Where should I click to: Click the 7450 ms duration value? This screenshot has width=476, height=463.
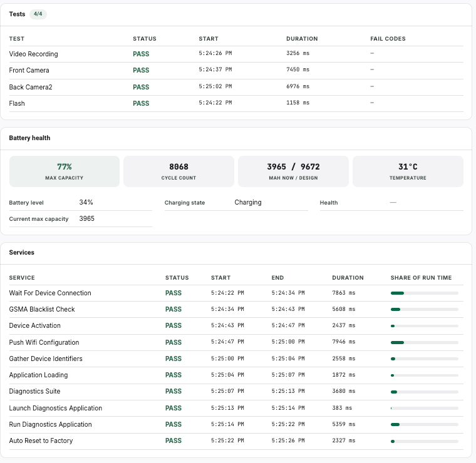[x=297, y=69]
